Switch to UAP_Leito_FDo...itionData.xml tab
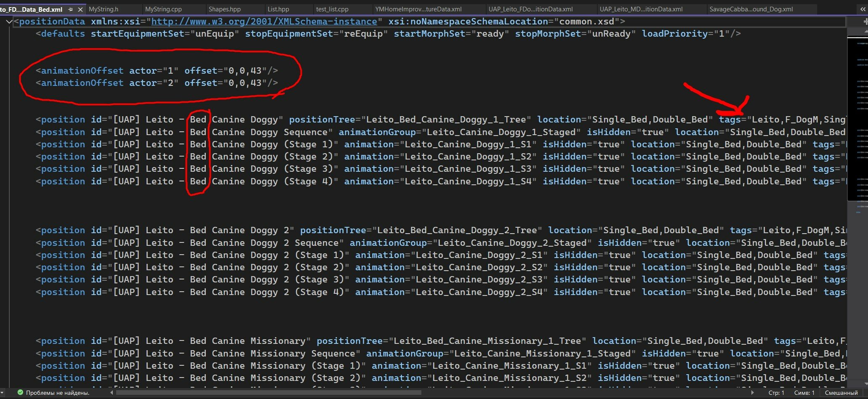The width and height of the screenshot is (868, 399). [x=530, y=9]
